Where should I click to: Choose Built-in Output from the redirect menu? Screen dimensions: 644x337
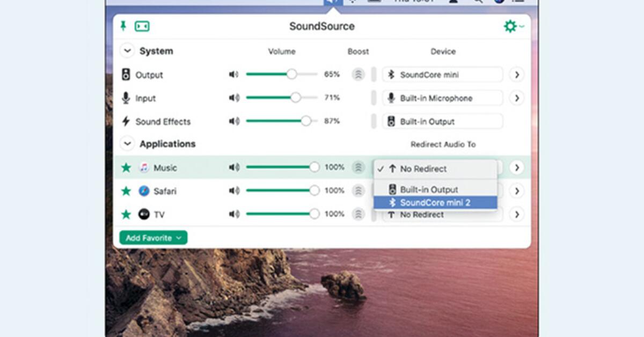tap(429, 190)
